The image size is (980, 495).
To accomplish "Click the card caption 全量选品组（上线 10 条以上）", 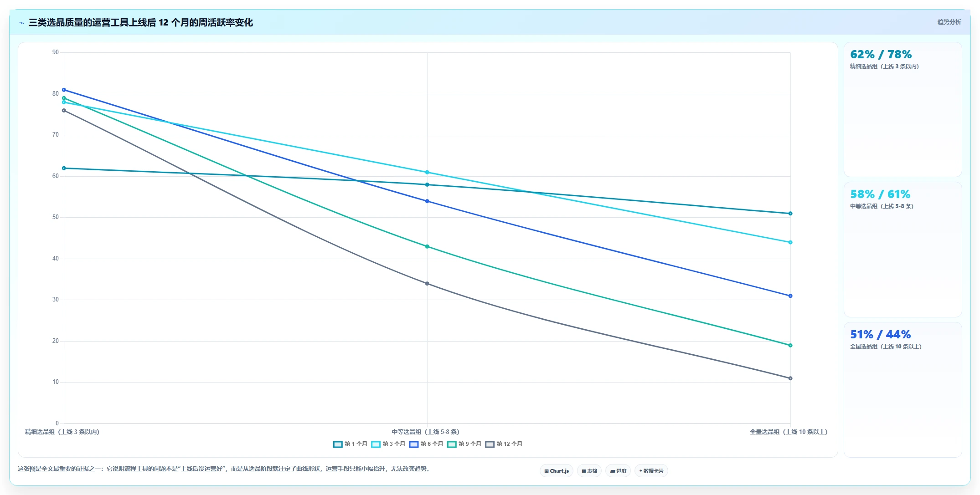I will [x=886, y=347].
